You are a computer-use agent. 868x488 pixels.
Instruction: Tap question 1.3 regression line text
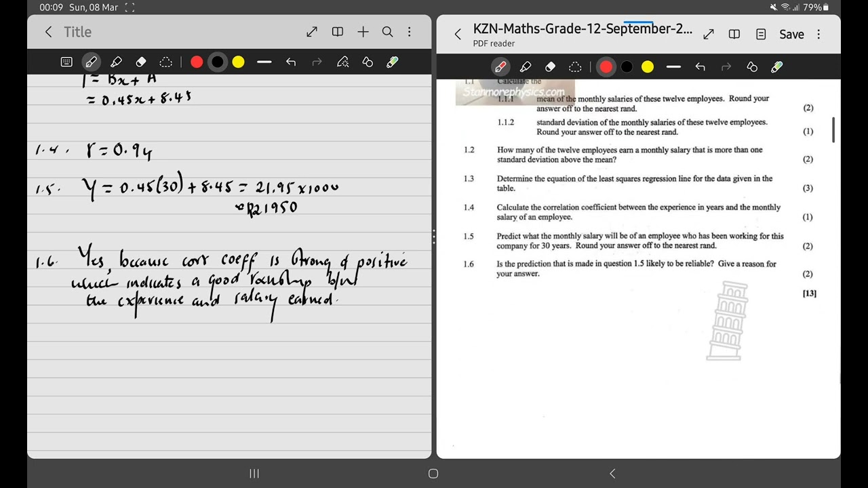[634, 183]
